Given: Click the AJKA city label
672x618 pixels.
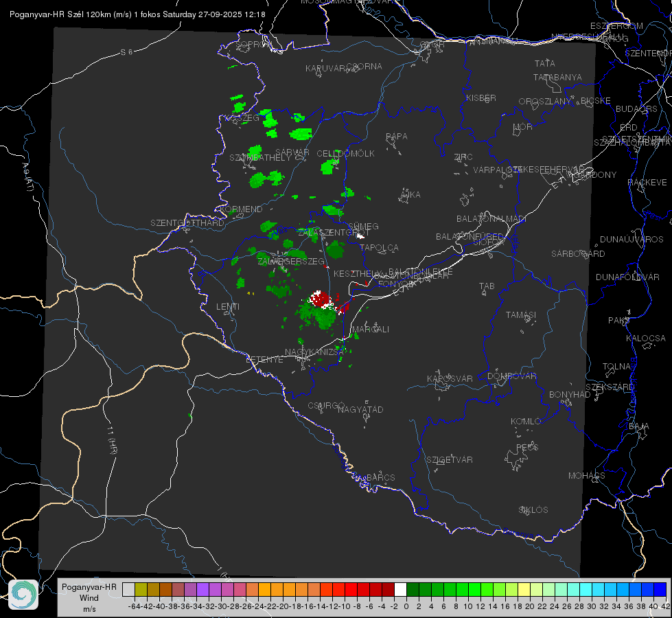Looking at the screenshot, I should (410, 195).
